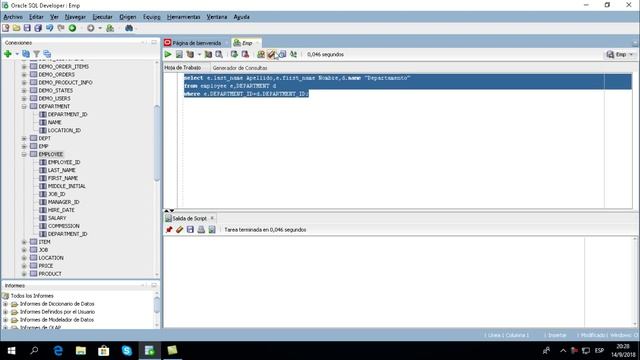
Task: Switch to the Generador de Consultas tab
Action: tap(240, 68)
